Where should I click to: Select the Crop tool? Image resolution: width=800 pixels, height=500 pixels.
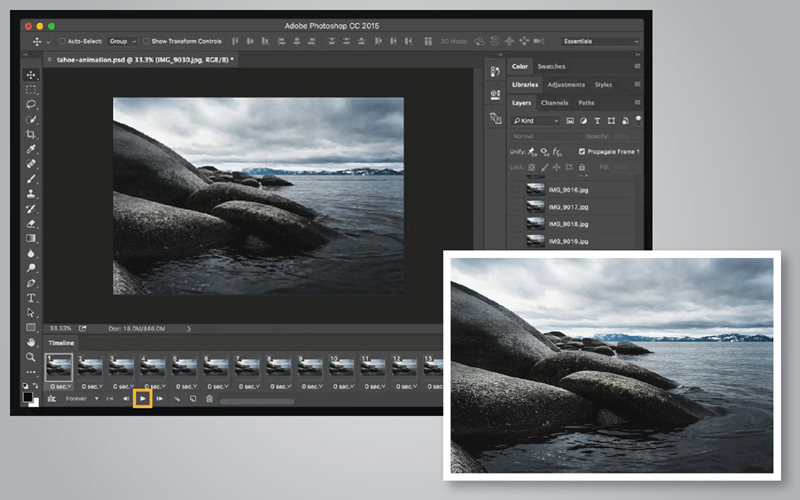31,134
